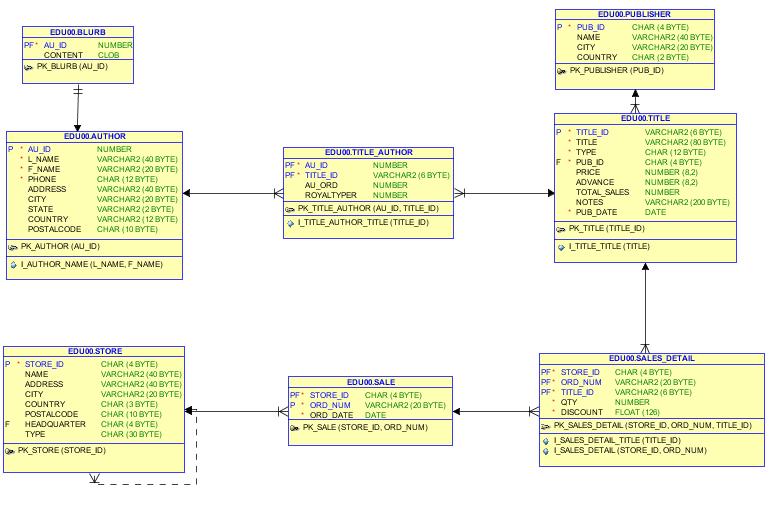Viewport: 776px width, 509px height.
Task: Select relationship line between SALE and SALES_DETAIL
Action: pyautogui.click(x=496, y=411)
